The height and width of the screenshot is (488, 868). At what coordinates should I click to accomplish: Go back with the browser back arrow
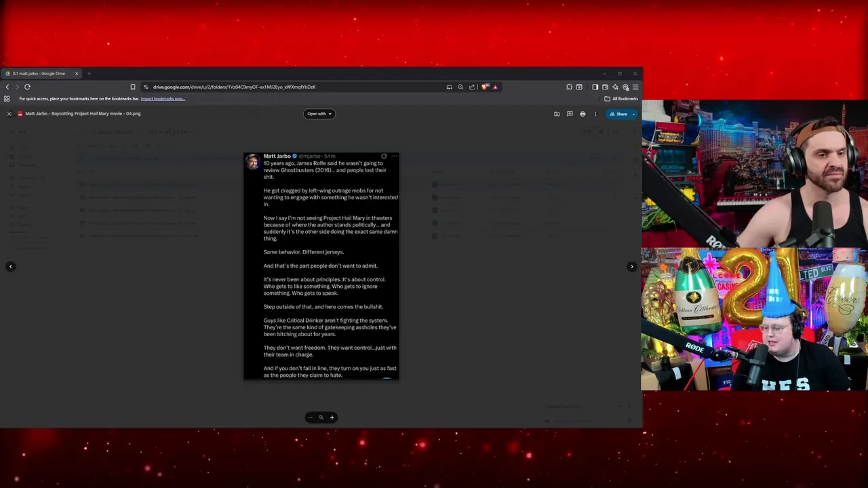click(x=7, y=87)
